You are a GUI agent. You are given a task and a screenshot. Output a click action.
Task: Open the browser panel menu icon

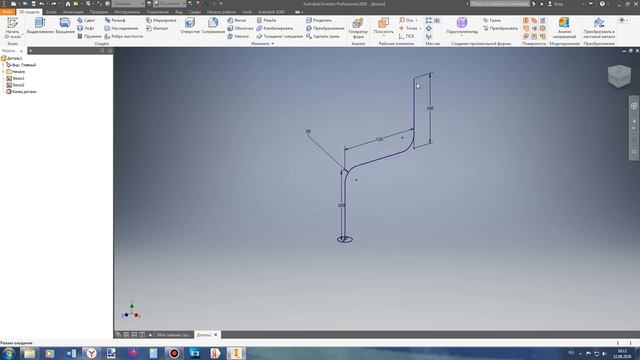[x=109, y=51]
